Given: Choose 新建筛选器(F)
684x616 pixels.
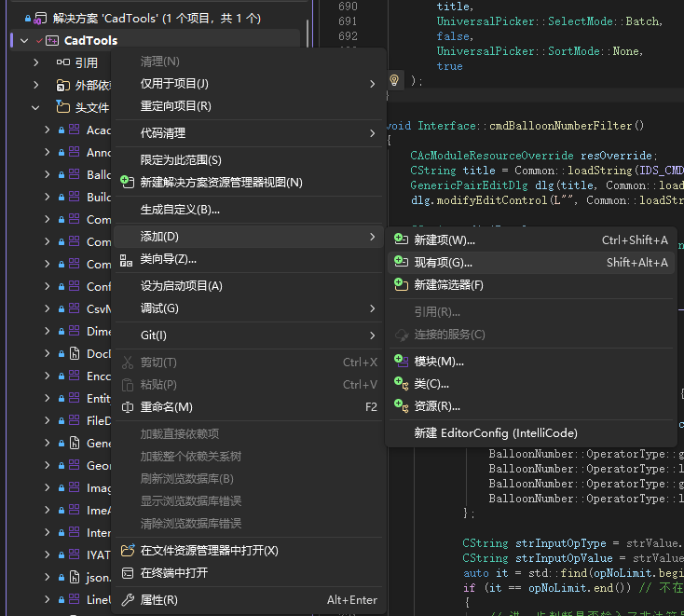Looking at the screenshot, I should 531,285.
